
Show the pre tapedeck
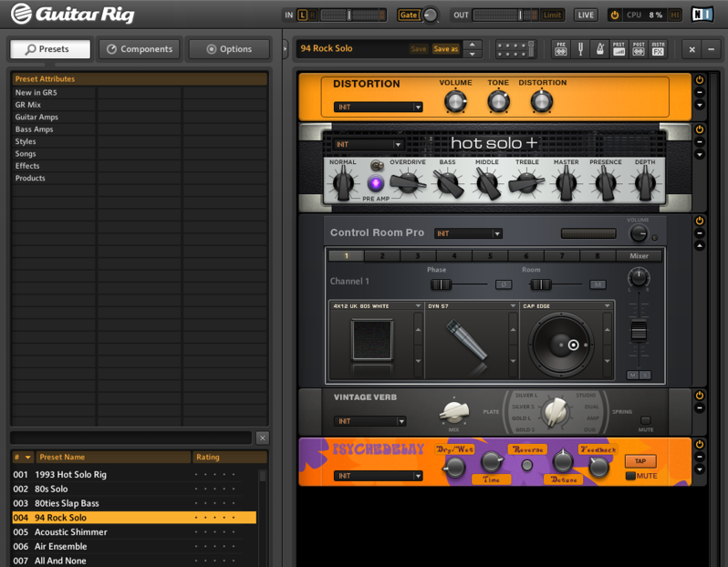tap(560, 48)
